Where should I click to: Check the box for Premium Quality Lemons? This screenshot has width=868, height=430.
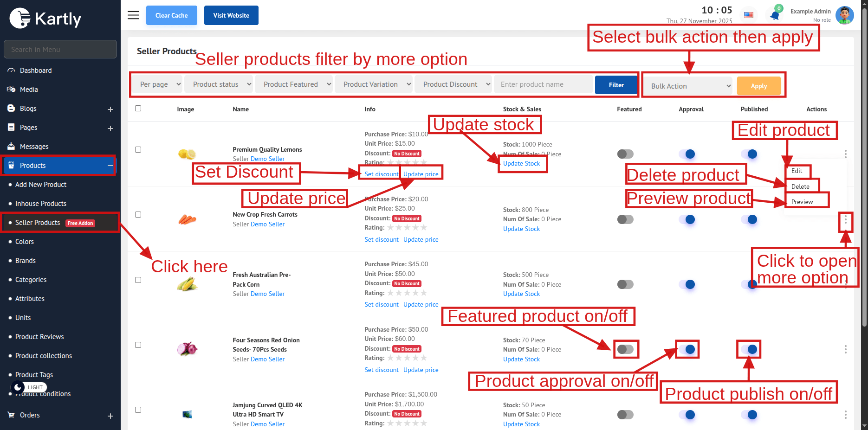coord(138,149)
